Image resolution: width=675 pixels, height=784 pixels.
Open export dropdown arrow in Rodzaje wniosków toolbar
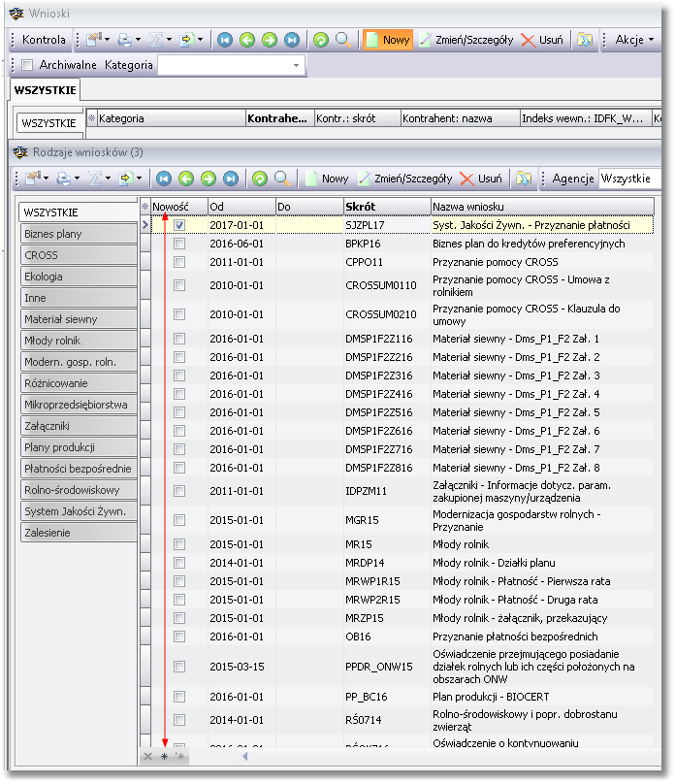[x=139, y=179]
